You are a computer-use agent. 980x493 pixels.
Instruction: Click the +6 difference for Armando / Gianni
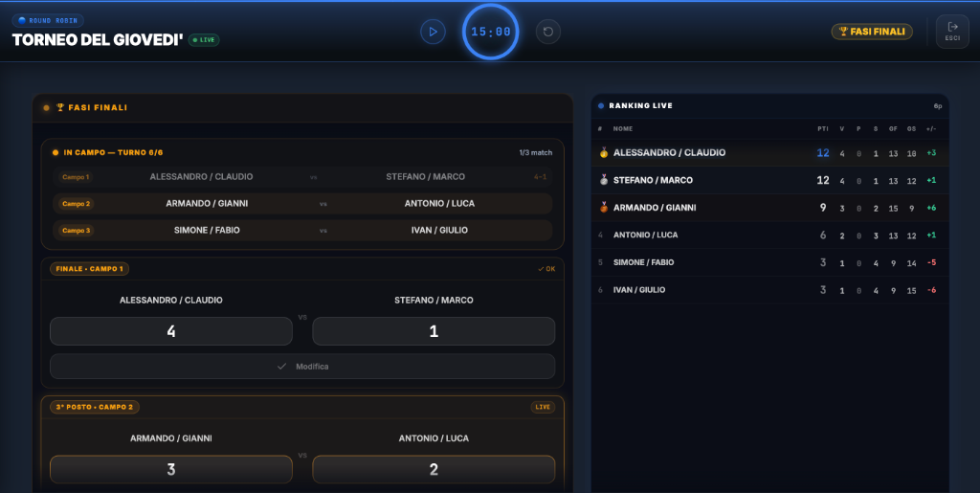coord(931,208)
